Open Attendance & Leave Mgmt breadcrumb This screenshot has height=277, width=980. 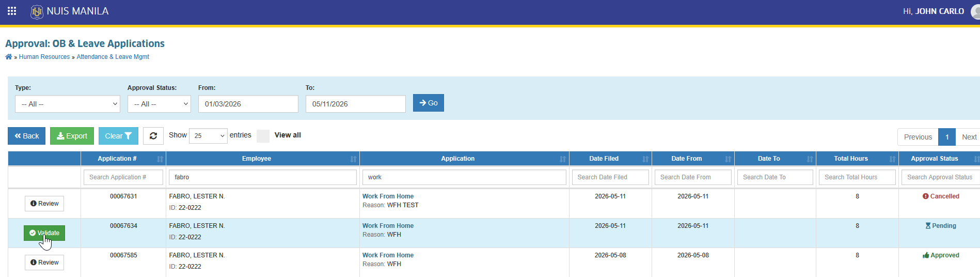(x=113, y=57)
